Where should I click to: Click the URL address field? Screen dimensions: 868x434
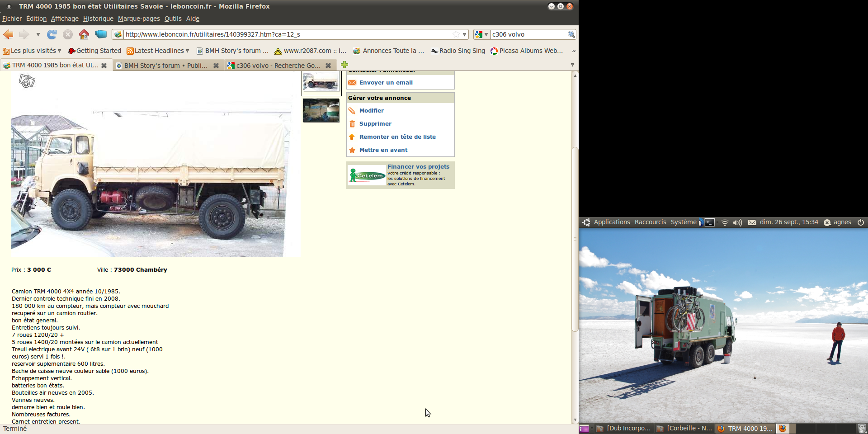tap(285, 34)
